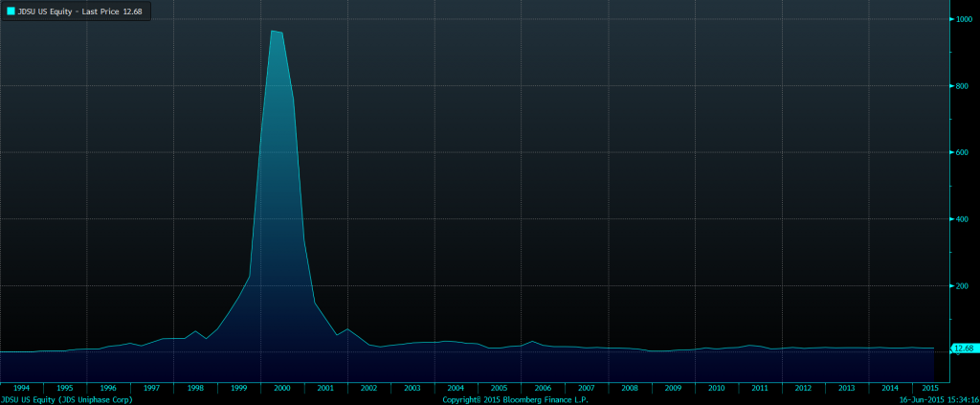This screenshot has height=405, width=980.
Task: Select the 2000 year label on axis
Action: (x=282, y=388)
